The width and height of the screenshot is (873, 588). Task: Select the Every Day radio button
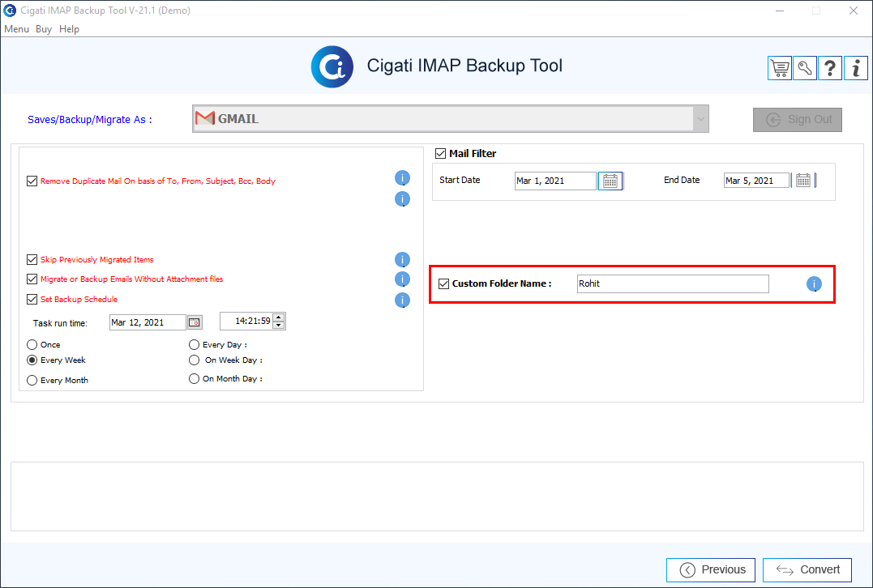click(x=194, y=345)
